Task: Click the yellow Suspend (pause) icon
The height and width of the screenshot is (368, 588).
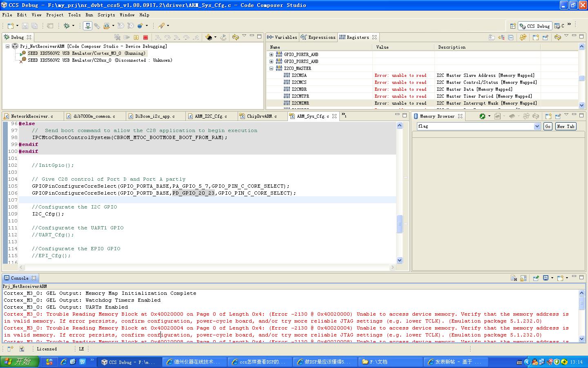Action: pyautogui.click(x=136, y=37)
